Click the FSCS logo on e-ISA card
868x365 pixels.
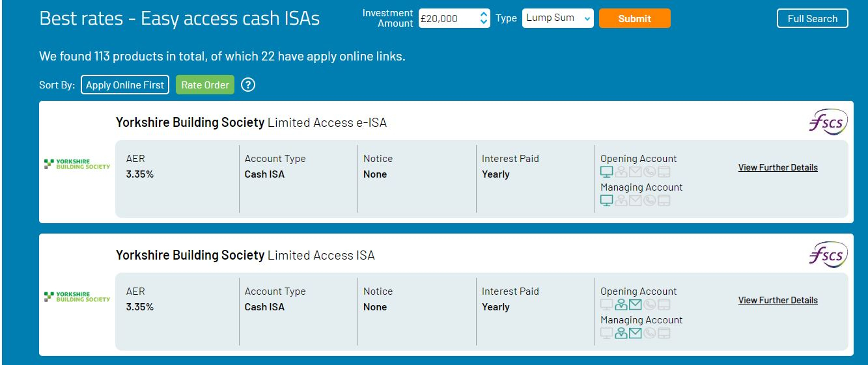point(828,122)
